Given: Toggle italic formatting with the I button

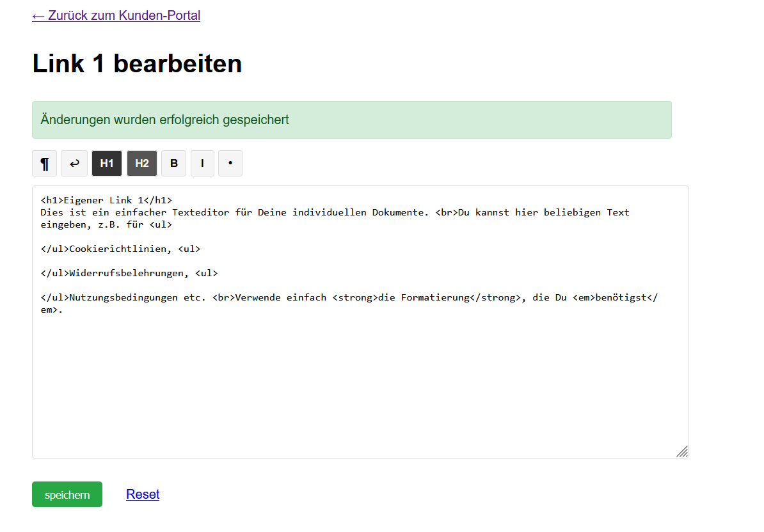Looking at the screenshot, I should (x=202, y=164).
